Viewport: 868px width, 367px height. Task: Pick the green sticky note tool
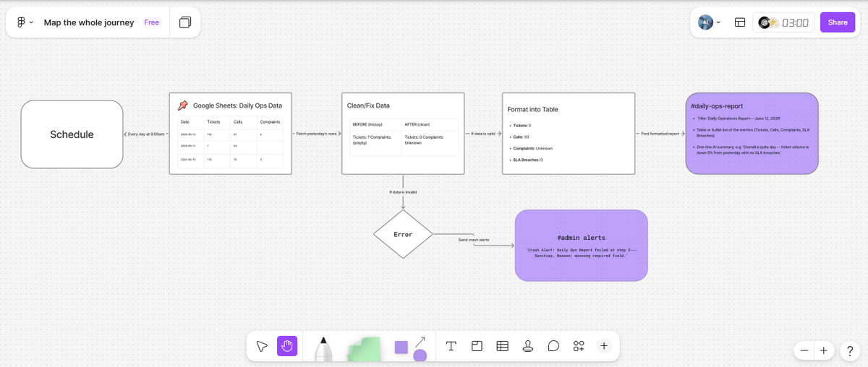click(x=364, y=348)
